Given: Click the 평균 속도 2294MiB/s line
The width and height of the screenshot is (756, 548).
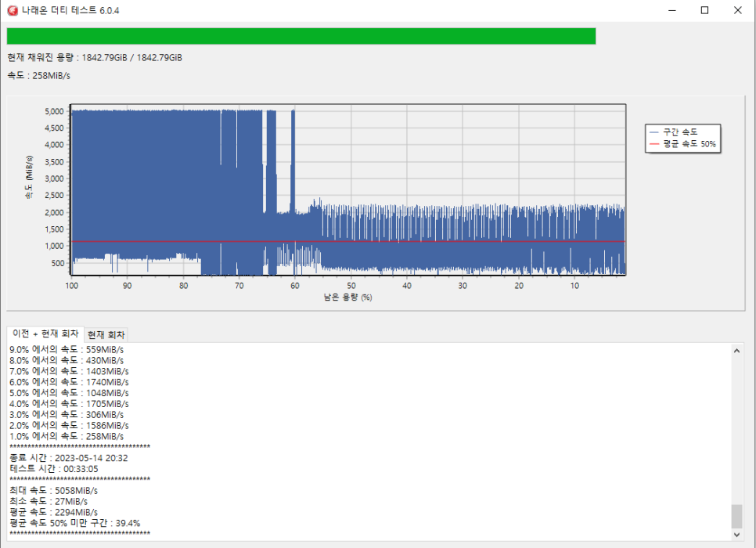Looking at the screenshot, I should click(x=53, y=512).
